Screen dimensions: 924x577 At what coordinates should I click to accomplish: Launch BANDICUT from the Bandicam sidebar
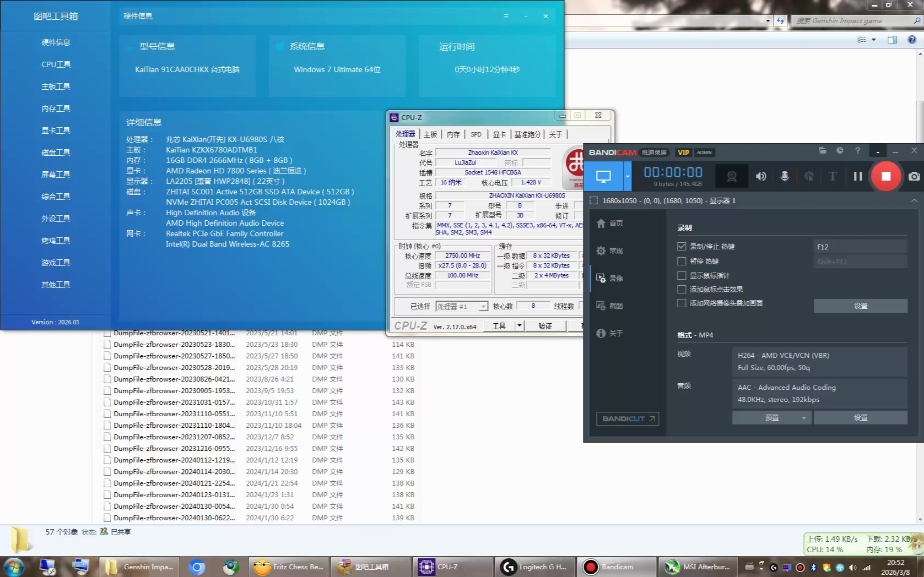[x=628, y=418]
